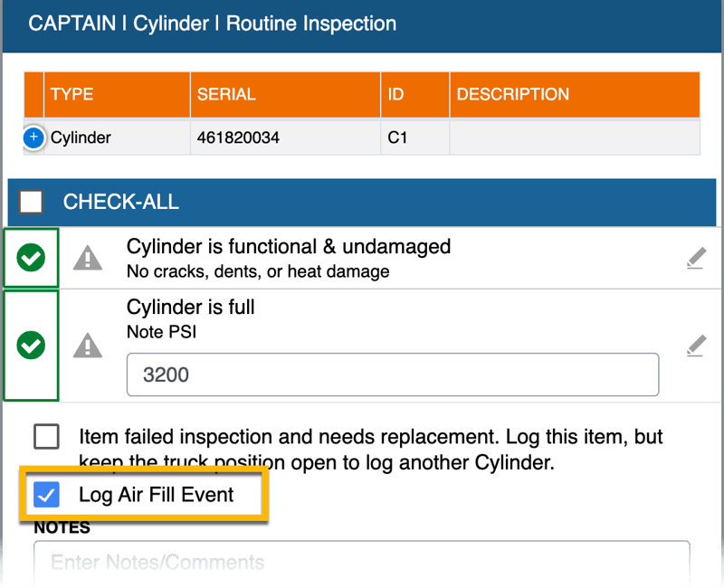Select serial number 461820034 cell
Screen dimensions: 724x588
239,138
